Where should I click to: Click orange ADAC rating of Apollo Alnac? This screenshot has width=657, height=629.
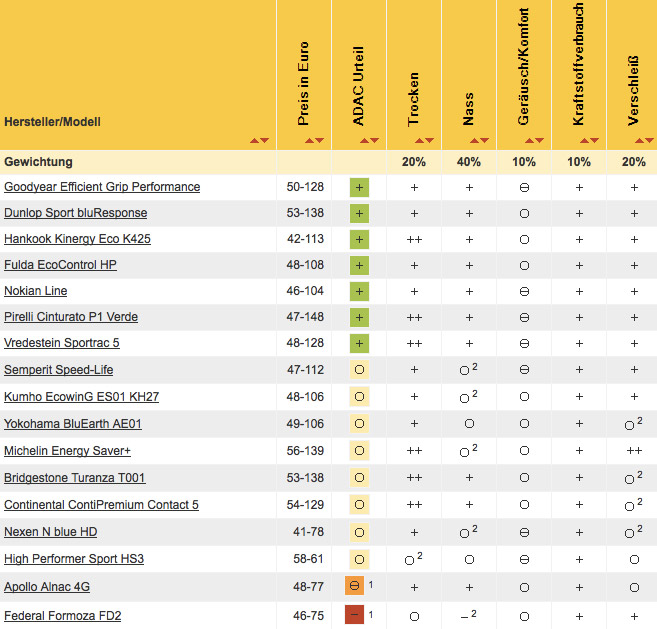point(354,585)
